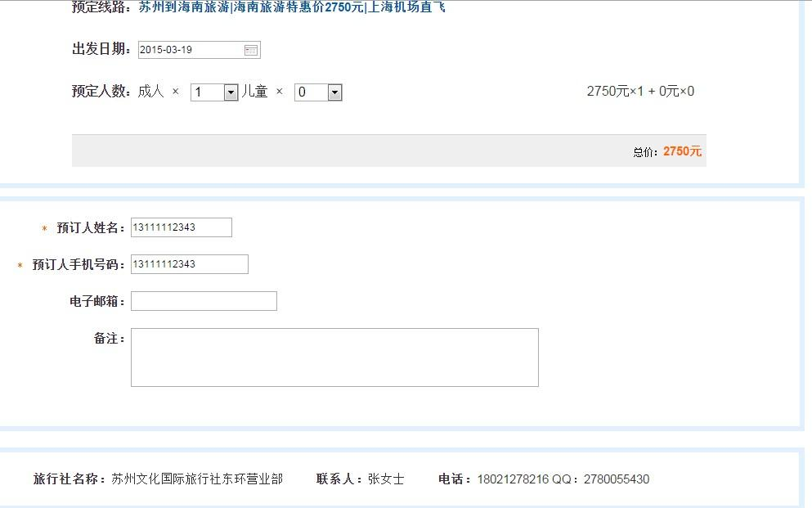Image resolution: width=812 pixels, height=508 pixels.
Task: Click the QQ number 2780055430
Action: coord(617,479)
